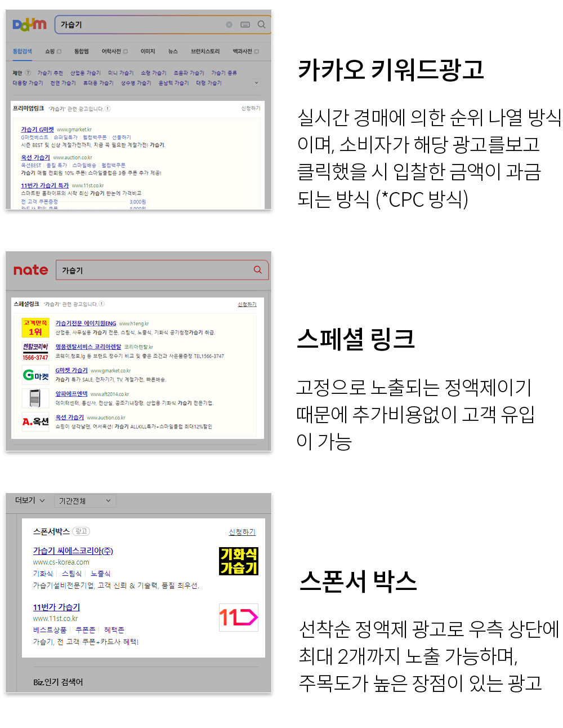Screen dimensions: 563x728
Task: Click the 스팀식 sublink
Action: (x=72, y=574)
